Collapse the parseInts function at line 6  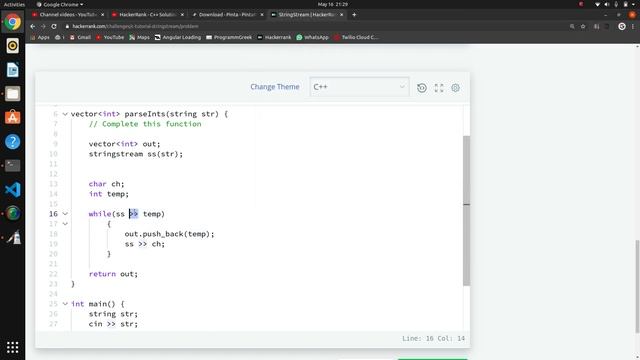65,114
